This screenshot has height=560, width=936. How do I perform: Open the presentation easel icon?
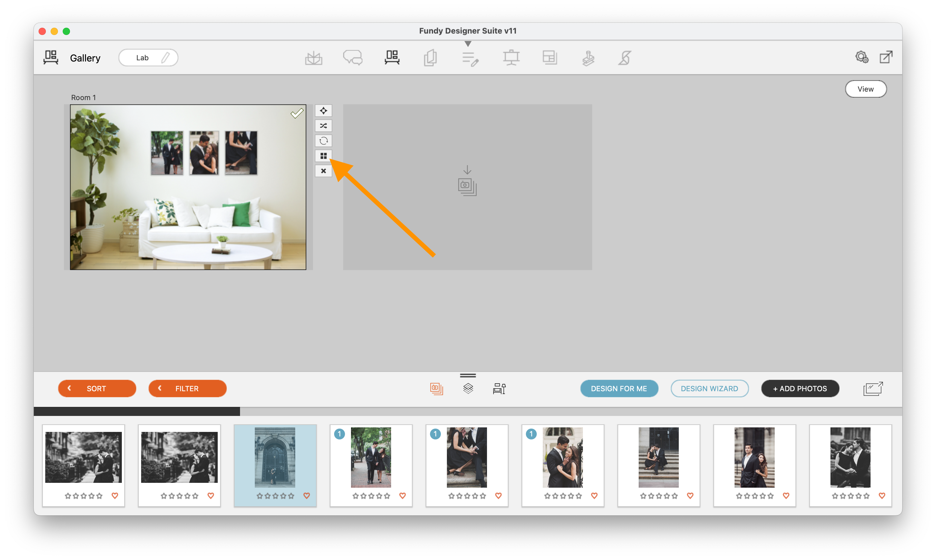[511, 58]
